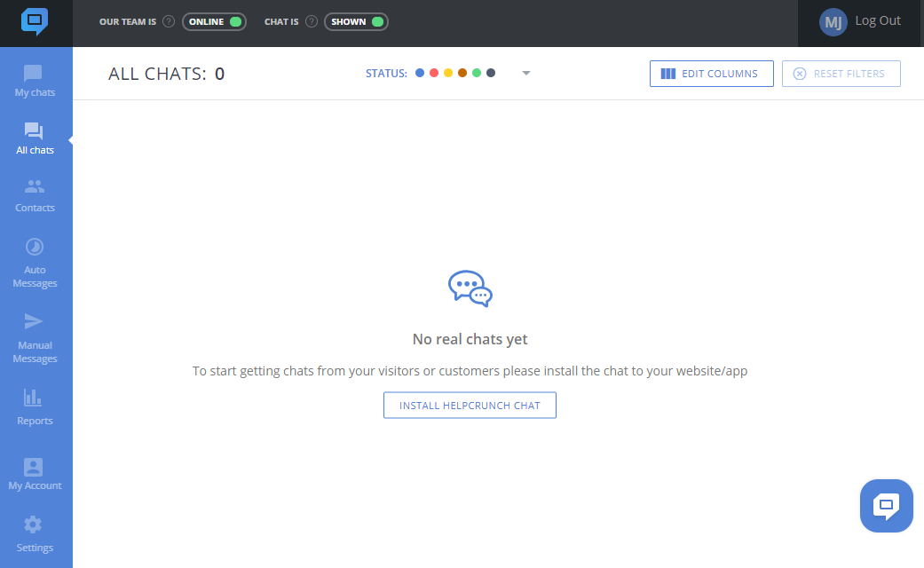Viewport: 924px width, 568px height.
Task: Select the green status dot
Action: [477, 73]
